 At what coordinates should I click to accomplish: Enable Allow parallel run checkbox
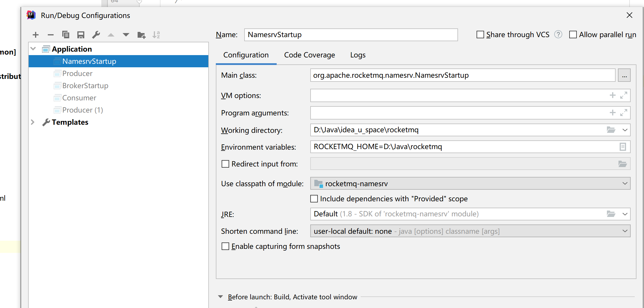tap(573, 35)
